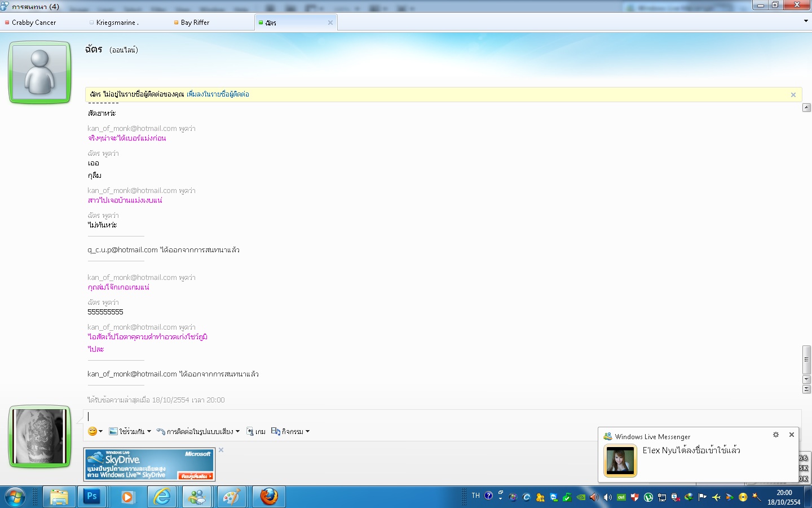Click E'lex Nyu's photo in the toast
The height and width of the screenshot is (508, 812).
tap(620, 461)
